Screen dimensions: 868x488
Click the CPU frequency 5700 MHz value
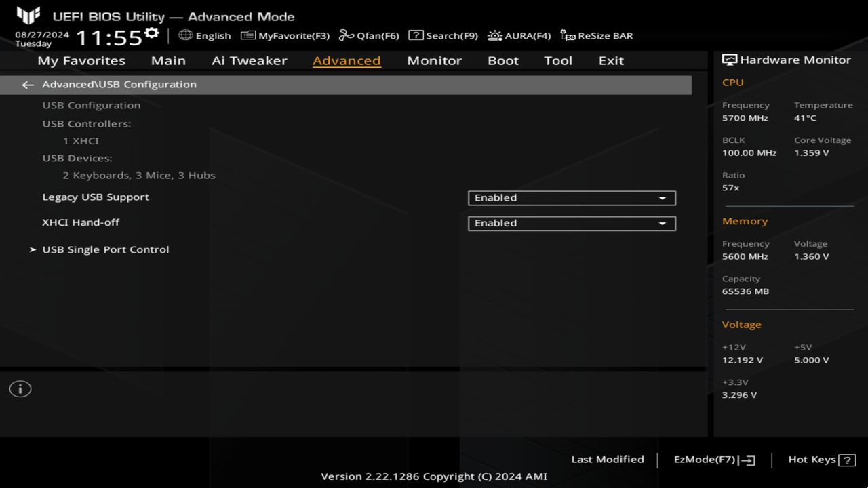745,118
